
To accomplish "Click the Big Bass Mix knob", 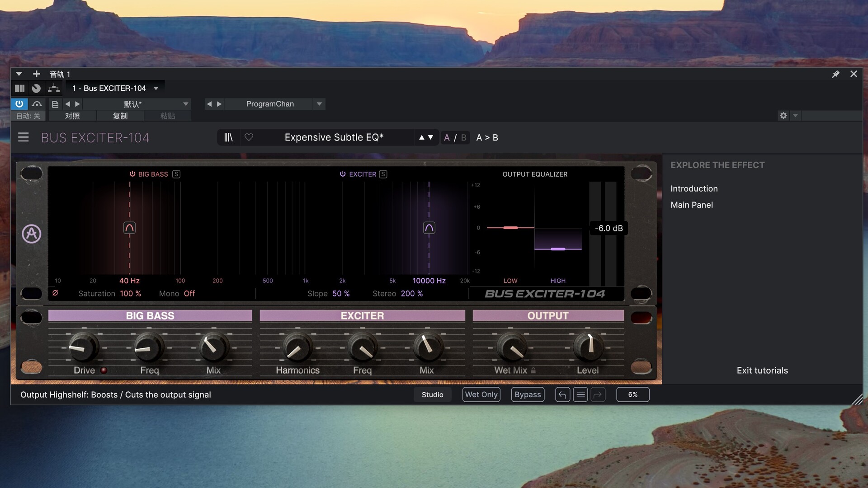I will [213, 347].
